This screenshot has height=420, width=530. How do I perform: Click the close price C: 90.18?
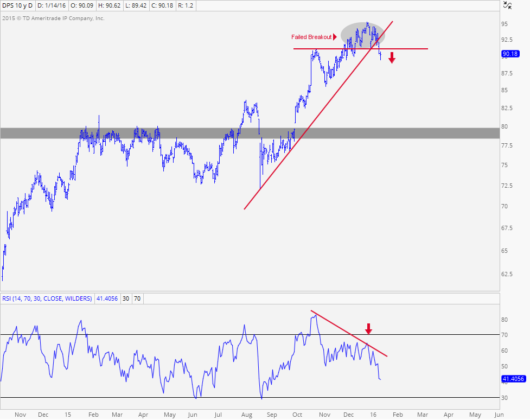pyautogui.click(x=163, y=5)
